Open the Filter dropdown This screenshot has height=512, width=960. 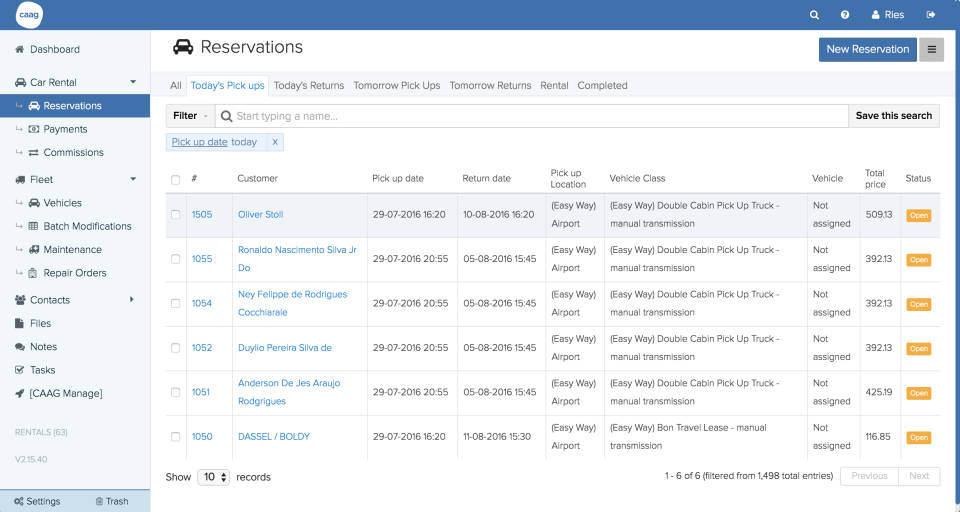(x=190, y=116)
